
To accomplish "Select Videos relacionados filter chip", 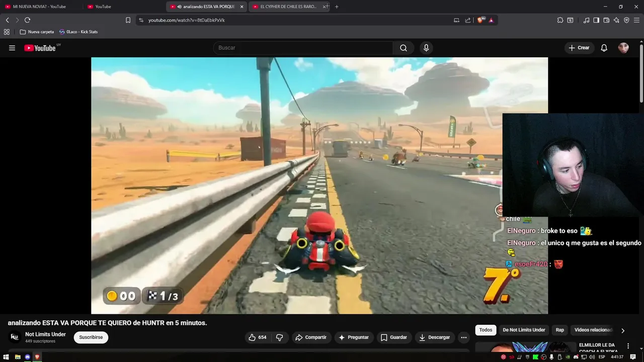I will 593,330.
